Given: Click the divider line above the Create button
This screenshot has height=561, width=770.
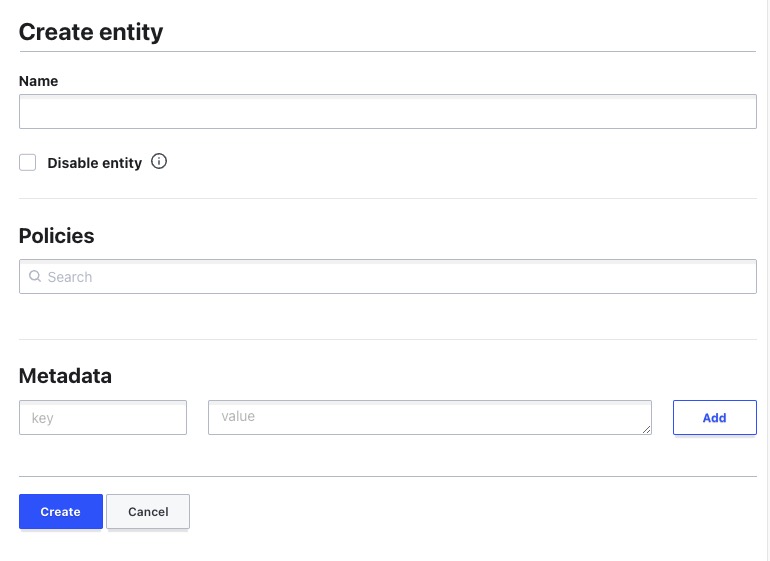Looking at the screenshot, I should pos(387,477).
